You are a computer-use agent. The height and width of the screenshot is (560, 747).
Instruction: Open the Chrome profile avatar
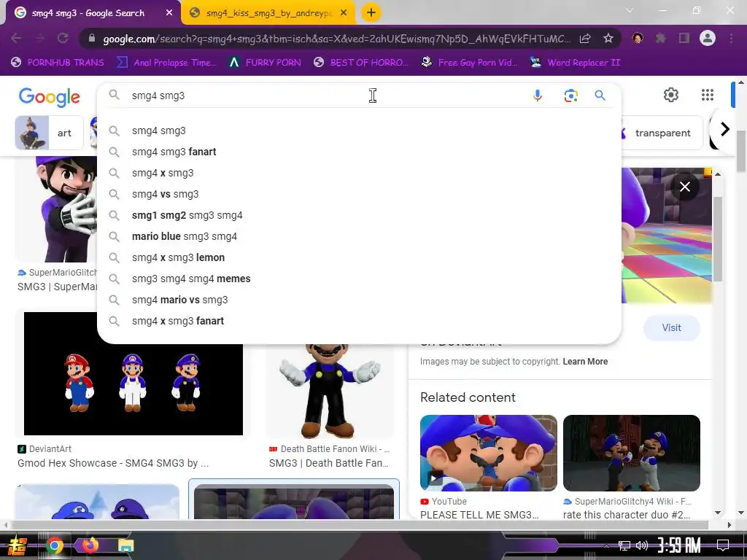(708, 38)
